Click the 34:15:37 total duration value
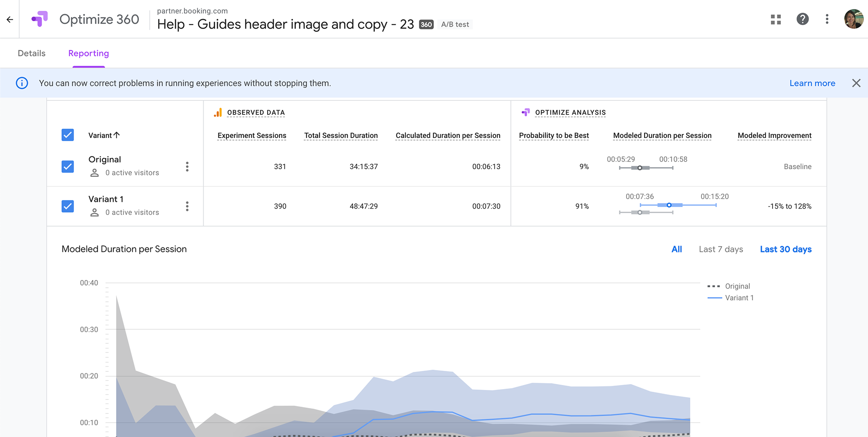Screen dimensions: 868x437 (363, 167)
